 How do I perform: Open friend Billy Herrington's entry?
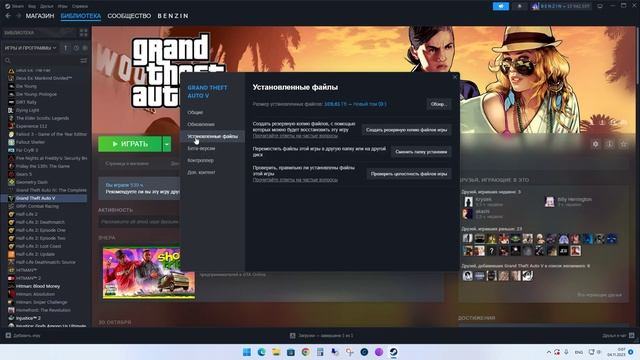(569, 202)
